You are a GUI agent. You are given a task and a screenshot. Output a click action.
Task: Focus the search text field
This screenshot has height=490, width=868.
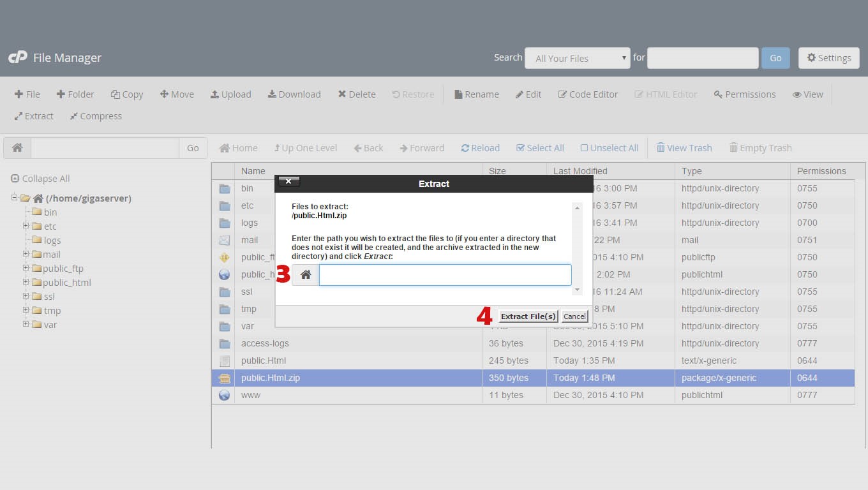(x=703, y=58)
